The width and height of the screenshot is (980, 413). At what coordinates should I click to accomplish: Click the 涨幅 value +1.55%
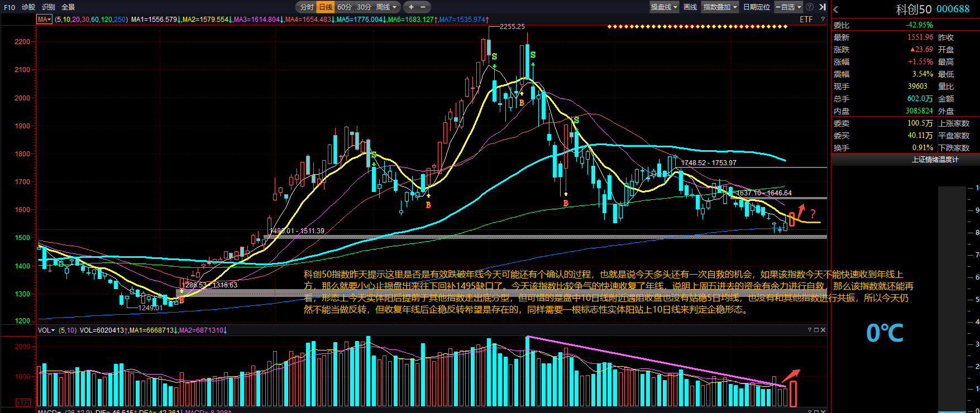click(920, 62)
